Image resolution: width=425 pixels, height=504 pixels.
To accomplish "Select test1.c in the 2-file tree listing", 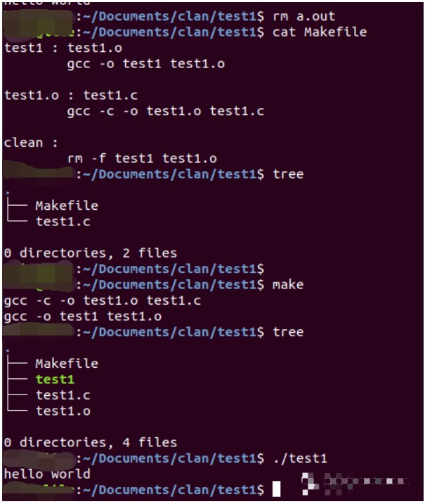I will click(x=63, y=221).
